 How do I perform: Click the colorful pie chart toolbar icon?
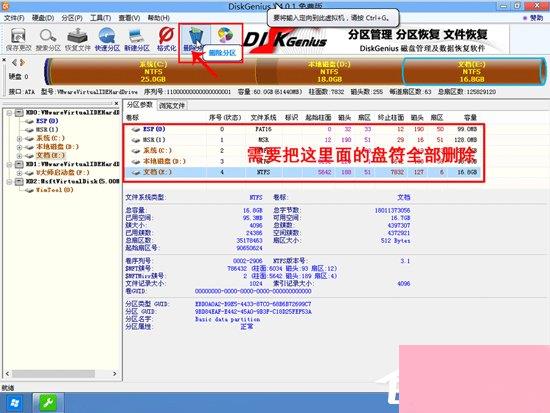point(225,35)
